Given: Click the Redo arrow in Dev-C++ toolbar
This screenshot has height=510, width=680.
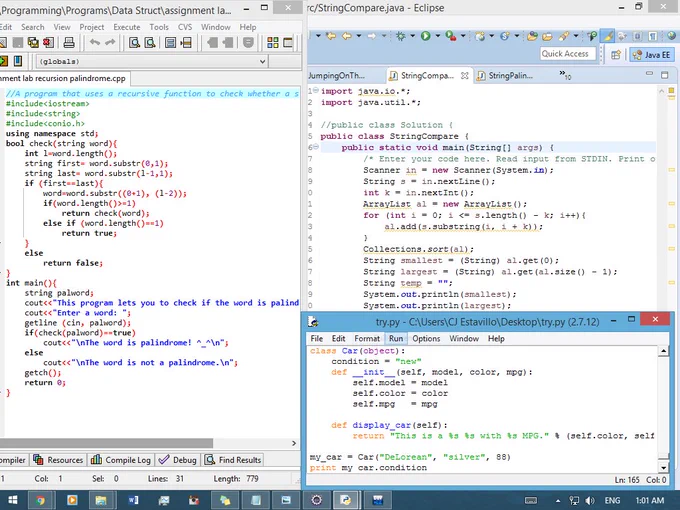Looking at the screenshot, I should coord(111,42).
